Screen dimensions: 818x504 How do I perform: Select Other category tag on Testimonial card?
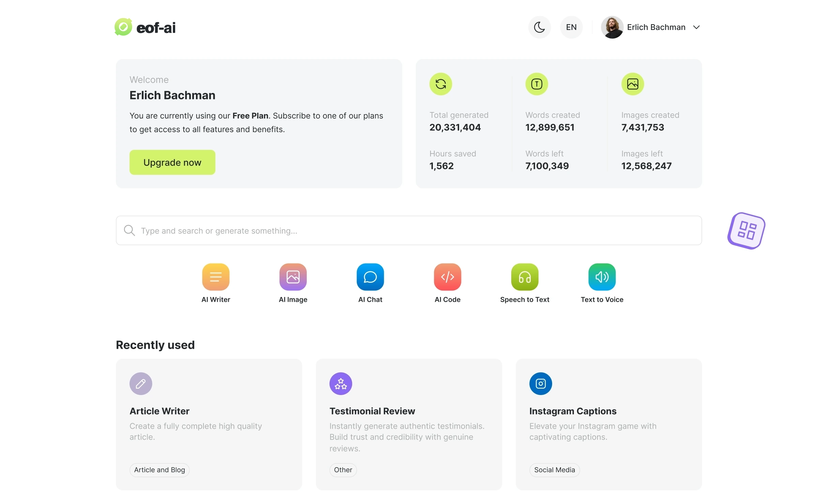pyautogui.click(x=342, y=470)
